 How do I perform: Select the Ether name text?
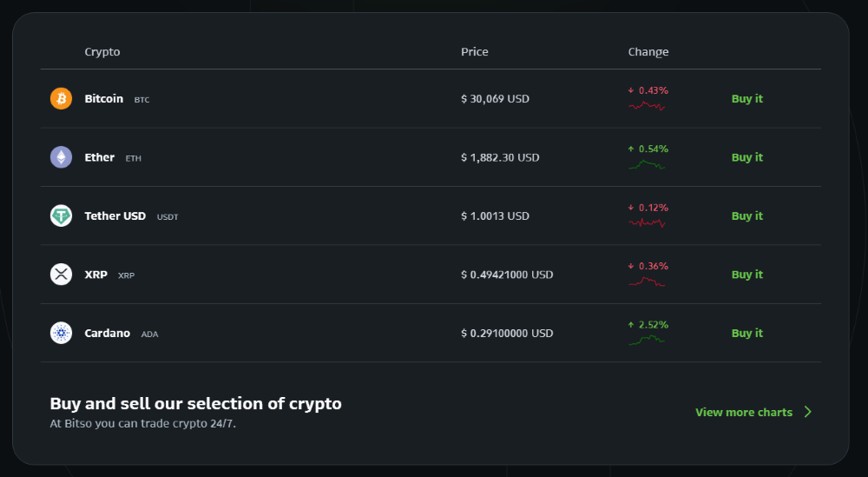(x=99, y=157)
